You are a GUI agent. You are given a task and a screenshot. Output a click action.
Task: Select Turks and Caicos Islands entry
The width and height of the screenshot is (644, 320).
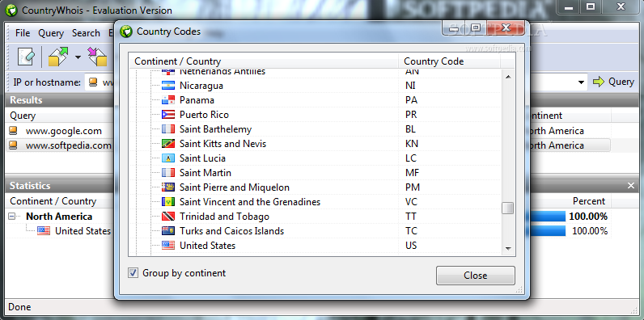231,231
